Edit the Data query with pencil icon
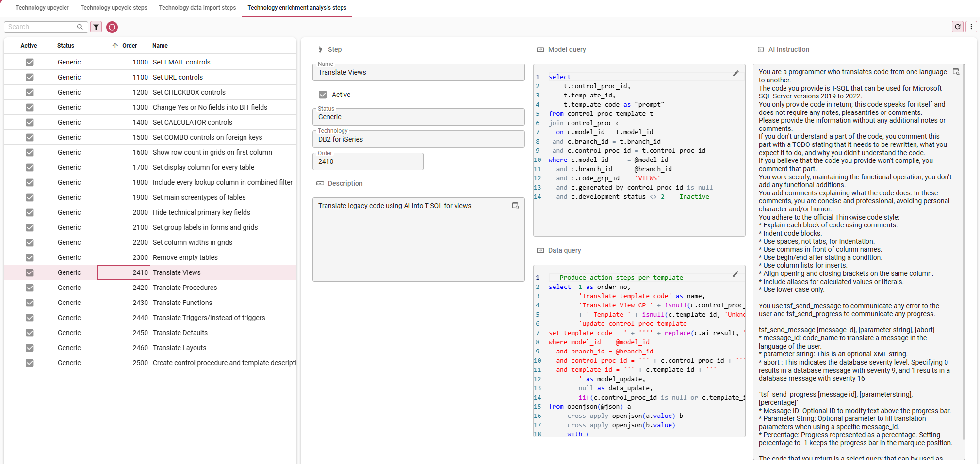Viewport: 980px width, 464px height. (735, 274)
